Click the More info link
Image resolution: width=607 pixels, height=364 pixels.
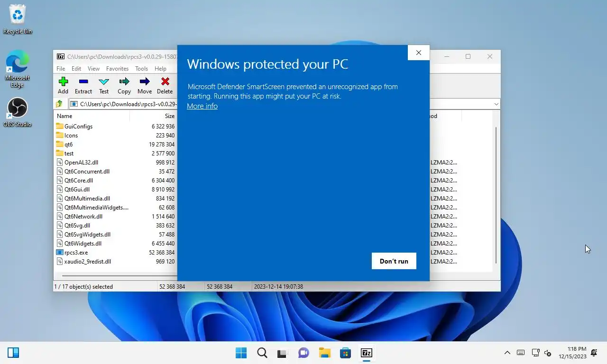click(x=202, y=106)
